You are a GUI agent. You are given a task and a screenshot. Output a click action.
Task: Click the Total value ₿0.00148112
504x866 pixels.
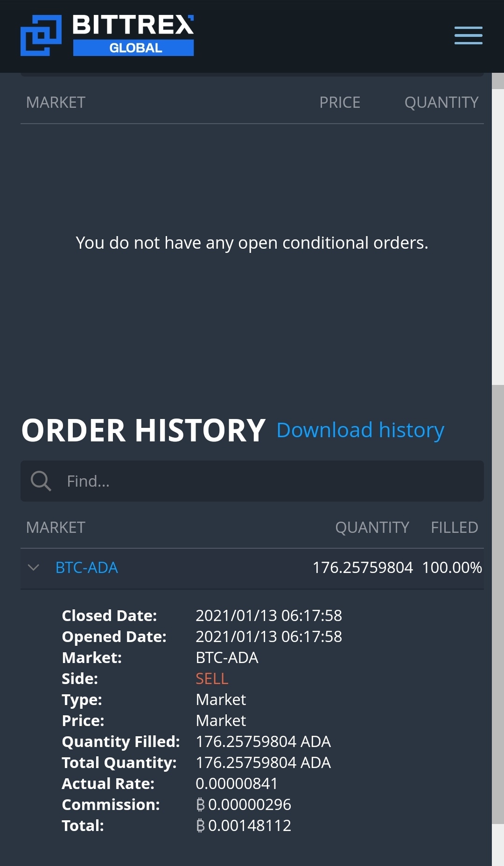[x=244, y=826]
